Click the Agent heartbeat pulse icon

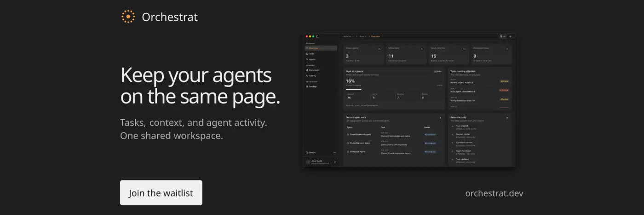[452, 151]
